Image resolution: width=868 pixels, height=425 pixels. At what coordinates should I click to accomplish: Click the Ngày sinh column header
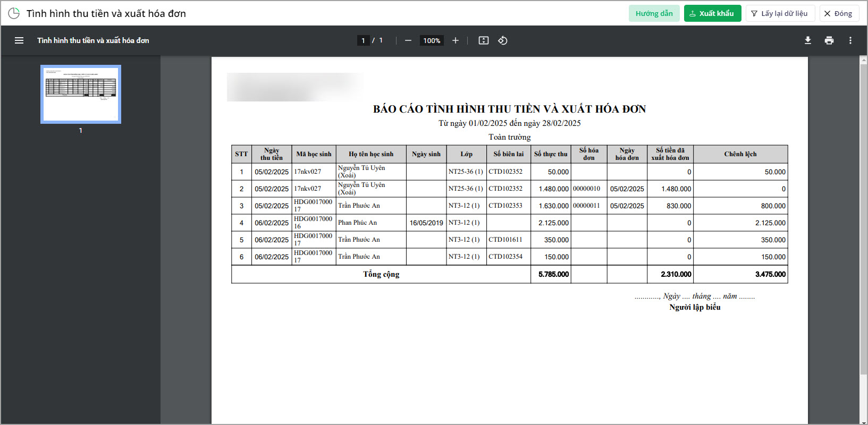coord(426,154)
